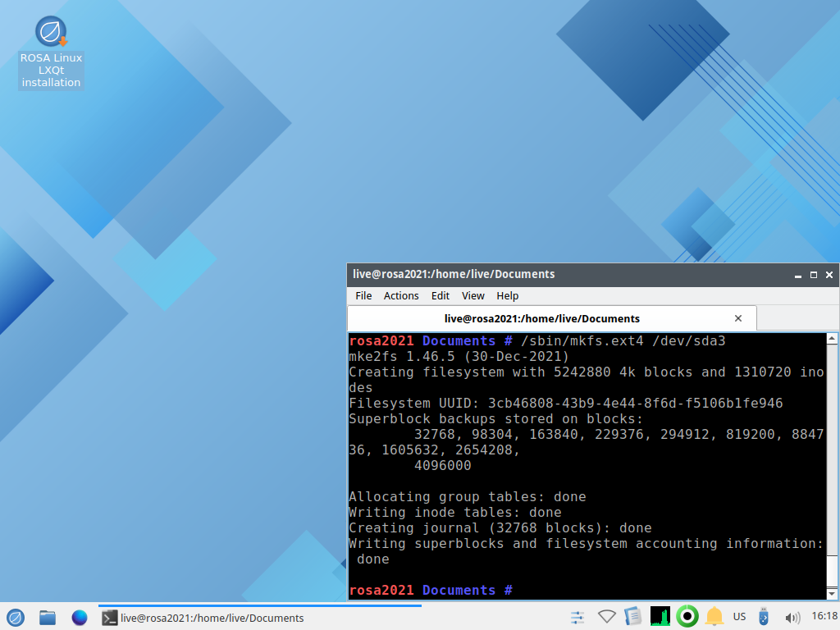Open the notifications bell icon
The image size is (840, 630).
click(x=714, y=617)
